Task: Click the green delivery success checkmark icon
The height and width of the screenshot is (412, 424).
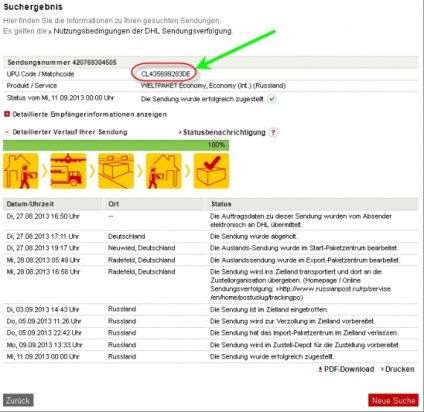Action: (272, 99)
